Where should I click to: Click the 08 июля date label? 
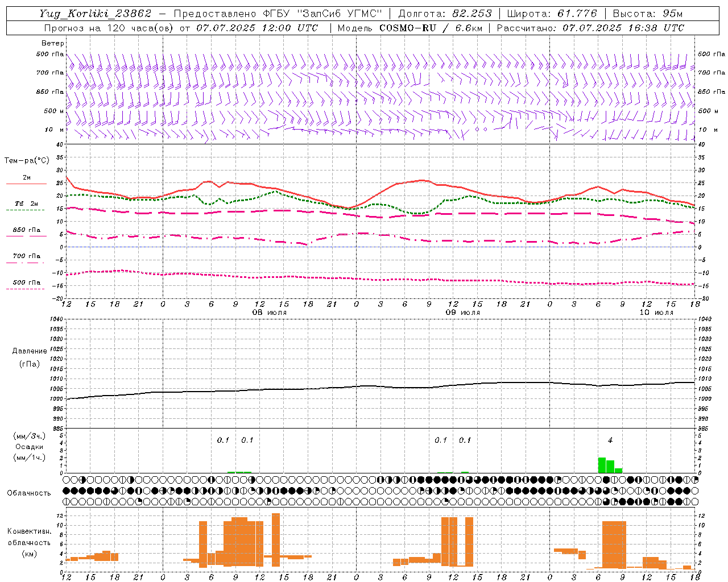click(x=269, y=313)
